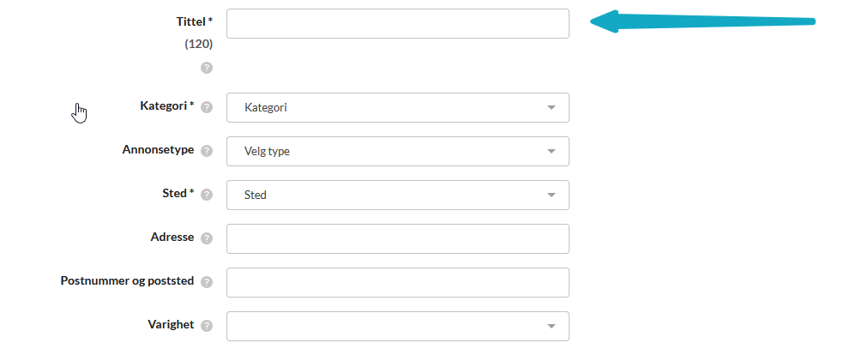Expand the empty Varighet dropdown
This screenshot has height=349, width=868.
tap(397, 326)
